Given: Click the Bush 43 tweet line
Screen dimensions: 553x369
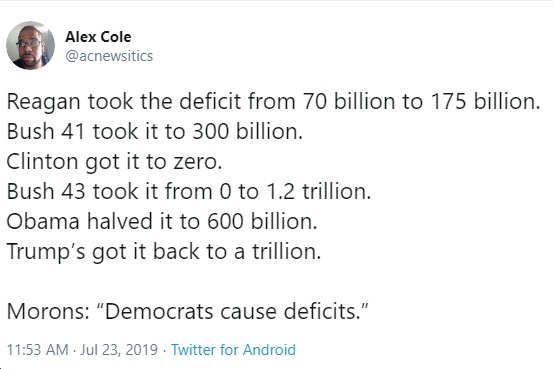Looking at the screenshot, I should (x=189, y=192).
